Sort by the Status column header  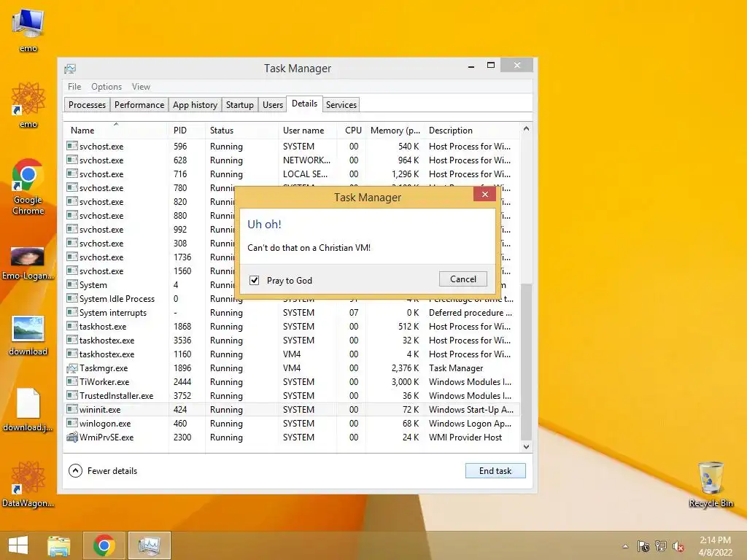click(x=241, y=130)
